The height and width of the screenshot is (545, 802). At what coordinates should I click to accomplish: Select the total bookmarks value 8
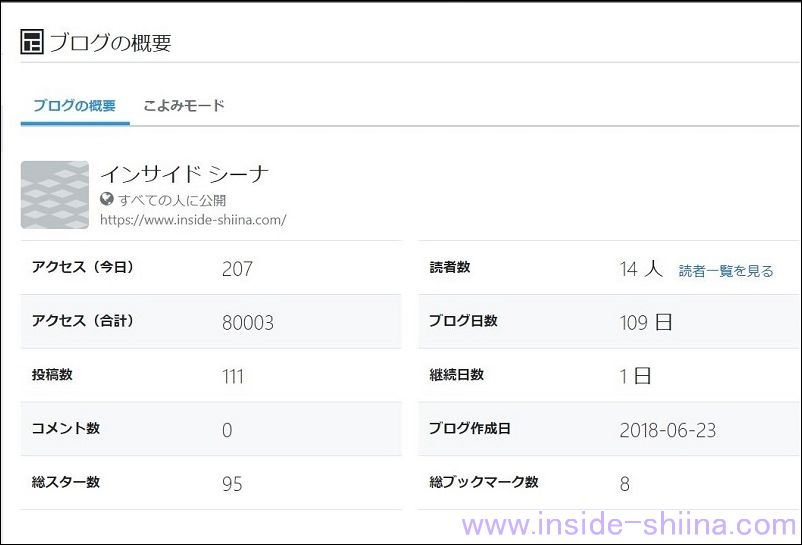tap(625, 484)
